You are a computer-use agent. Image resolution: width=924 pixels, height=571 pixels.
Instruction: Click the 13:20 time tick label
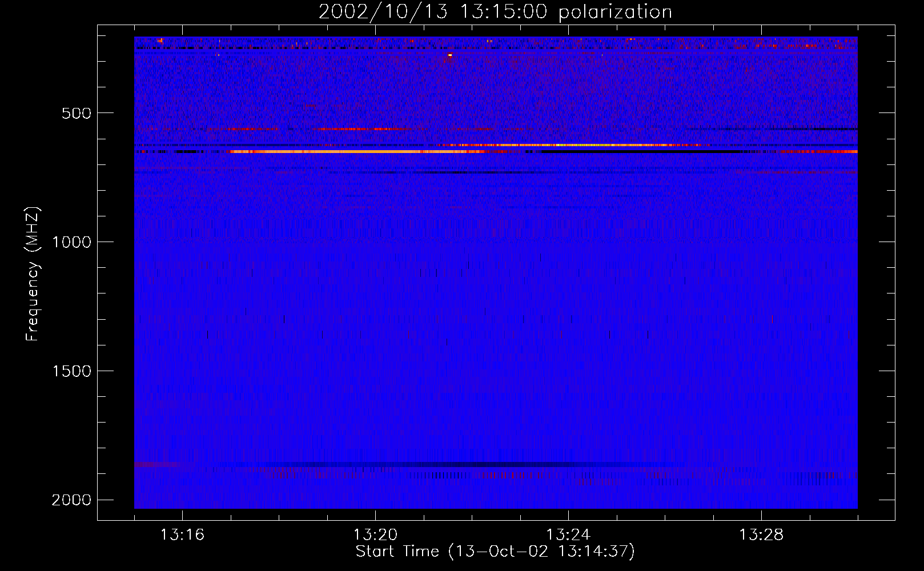(x=375, y=535)
